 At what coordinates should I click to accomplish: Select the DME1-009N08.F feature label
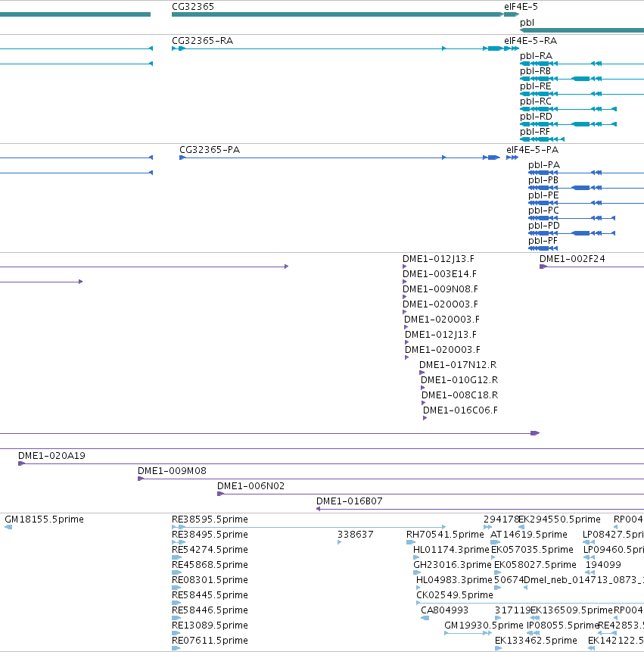pyautogui.click(x=440, y=289)
